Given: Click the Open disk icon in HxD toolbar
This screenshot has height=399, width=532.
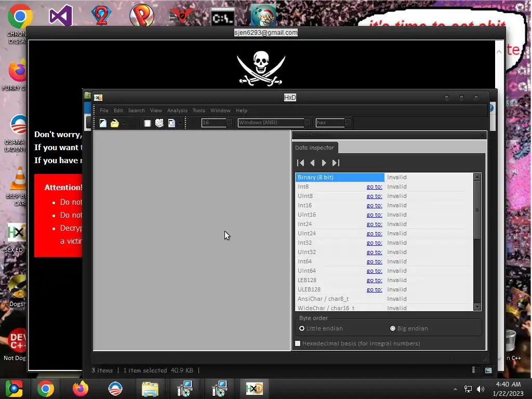Looking at the screenshot, I should point(159,123).
